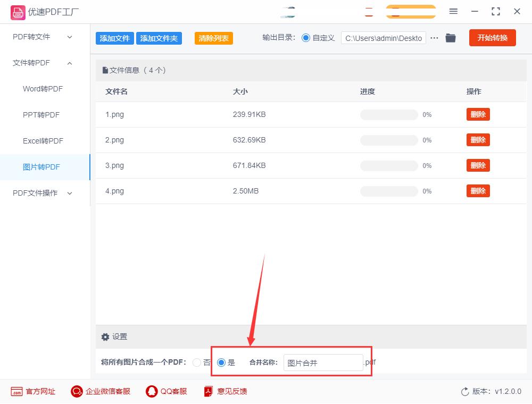This screenshot has width=532, height=404.
Task: Click the settings gear icon next to 设置
Action: pos(105,336)
